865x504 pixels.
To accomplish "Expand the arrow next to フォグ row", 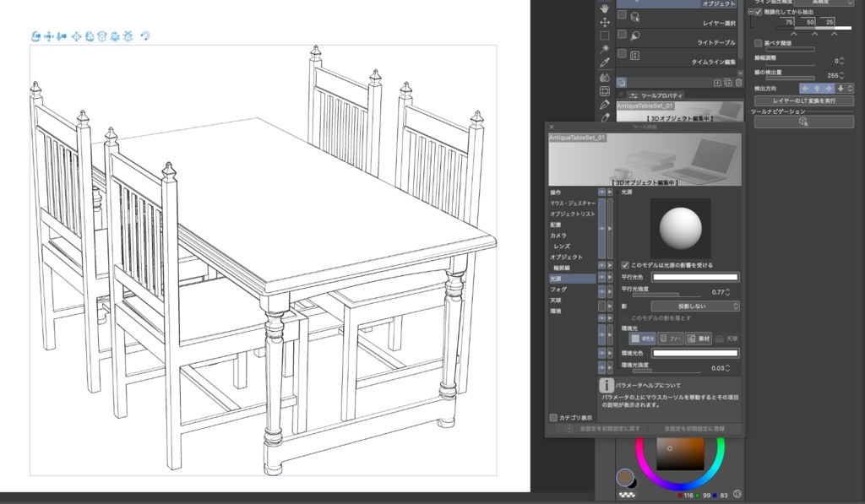I will pos(610,292).
